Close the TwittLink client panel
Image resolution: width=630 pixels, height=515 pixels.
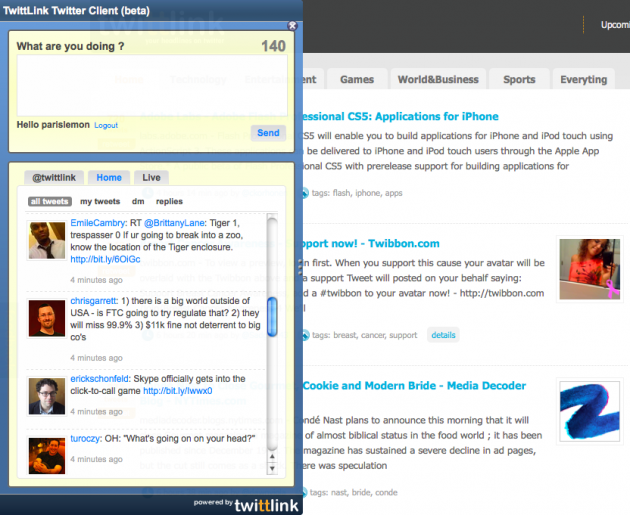pos(292,27)
